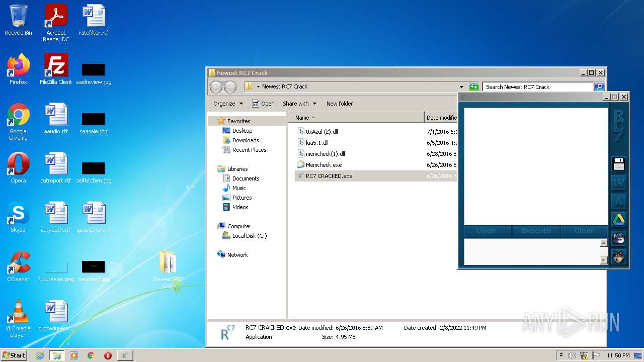
Task: Show hidden system tray icons arrow
Action: coord(561,355)
